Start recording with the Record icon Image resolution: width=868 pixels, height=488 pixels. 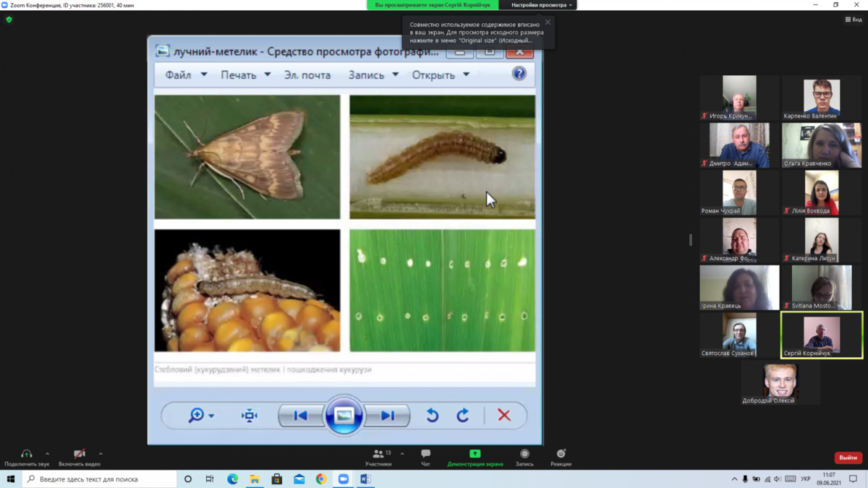tap(524, 455)
